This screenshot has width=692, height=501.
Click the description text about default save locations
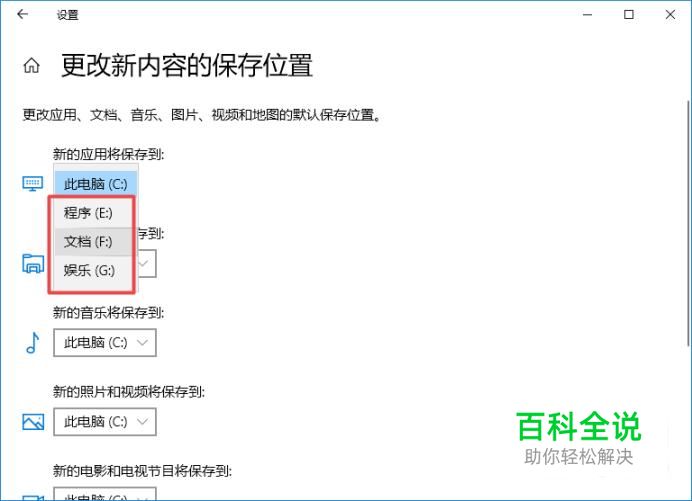click(x=202, y=115)
